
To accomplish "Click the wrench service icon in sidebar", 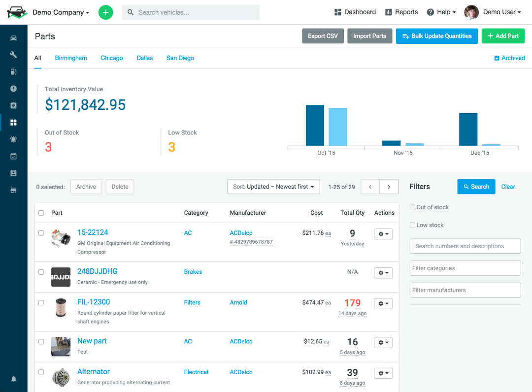I will (x=14, y=55).
